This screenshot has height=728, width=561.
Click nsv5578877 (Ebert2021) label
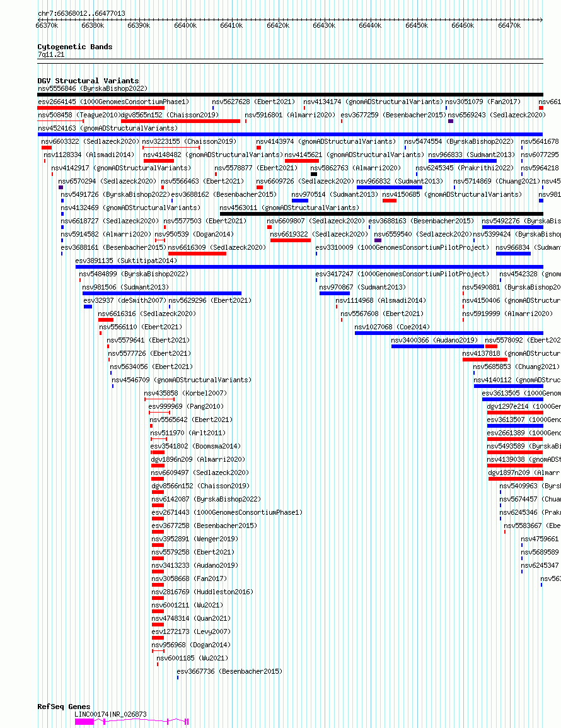(256, 168)
